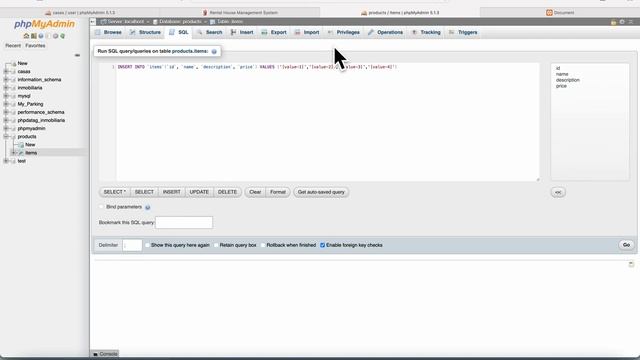Click the lock icon at top right of page

tap(613, 22)
